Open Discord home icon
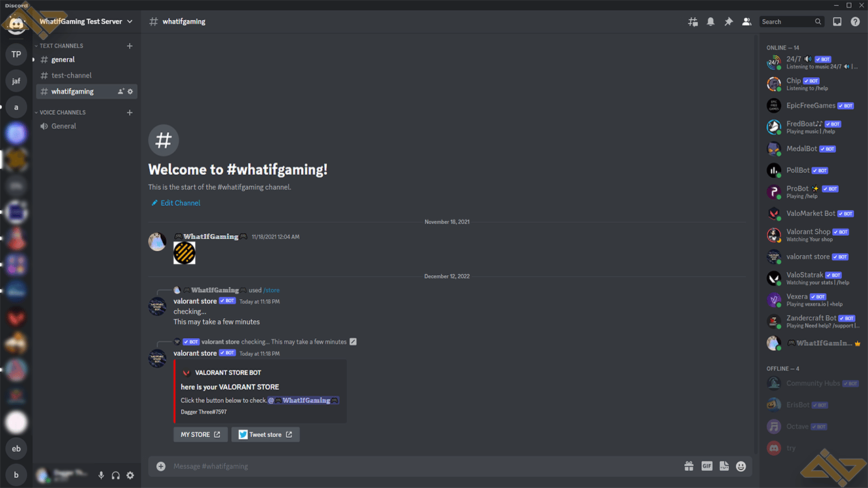868x488 pixels. click(x=16, y=24)
